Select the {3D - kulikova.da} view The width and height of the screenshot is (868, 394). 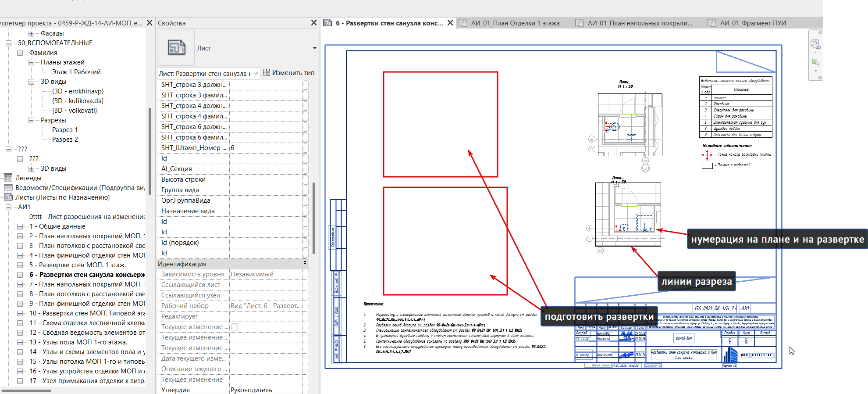tap(78, 101)
